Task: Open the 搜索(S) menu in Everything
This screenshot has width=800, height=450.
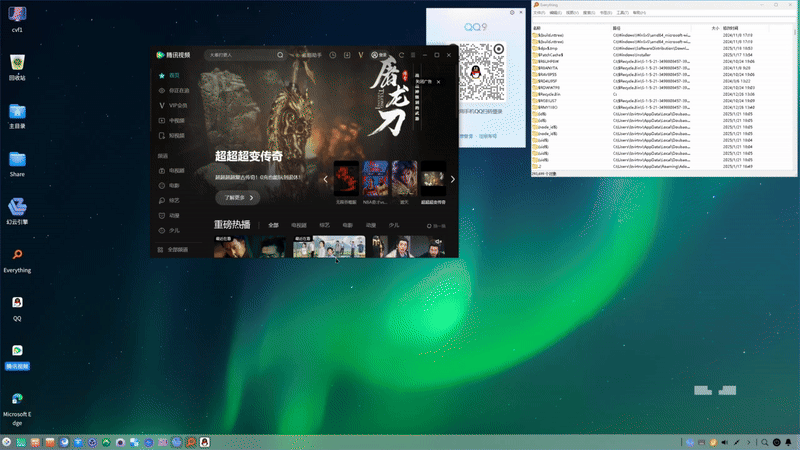Action: 589,13
